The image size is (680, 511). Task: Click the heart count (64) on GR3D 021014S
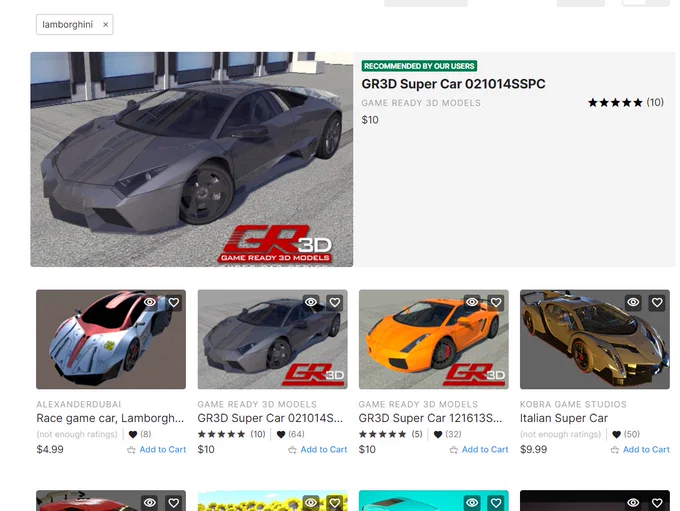(291, 434)
